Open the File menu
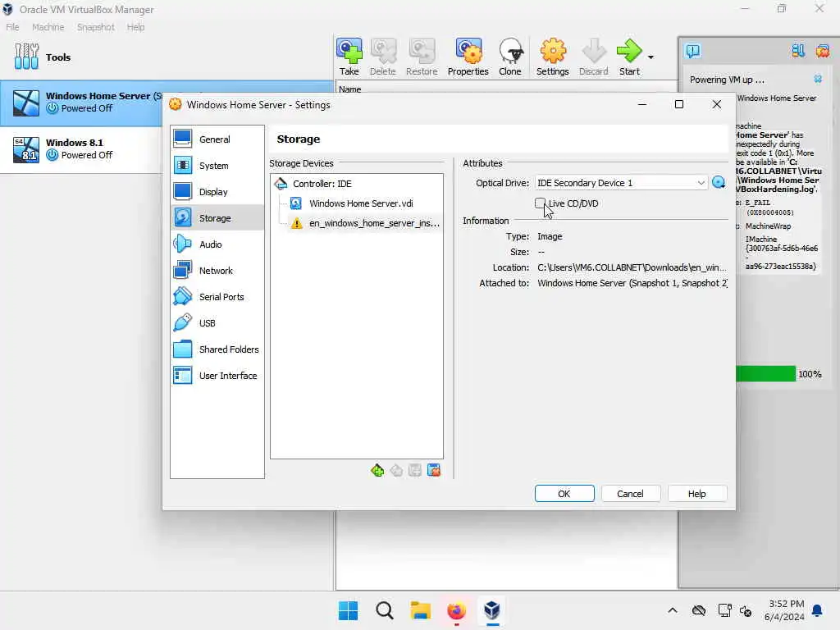This screenshot has width=840, height=630. (x=12, y=27)
